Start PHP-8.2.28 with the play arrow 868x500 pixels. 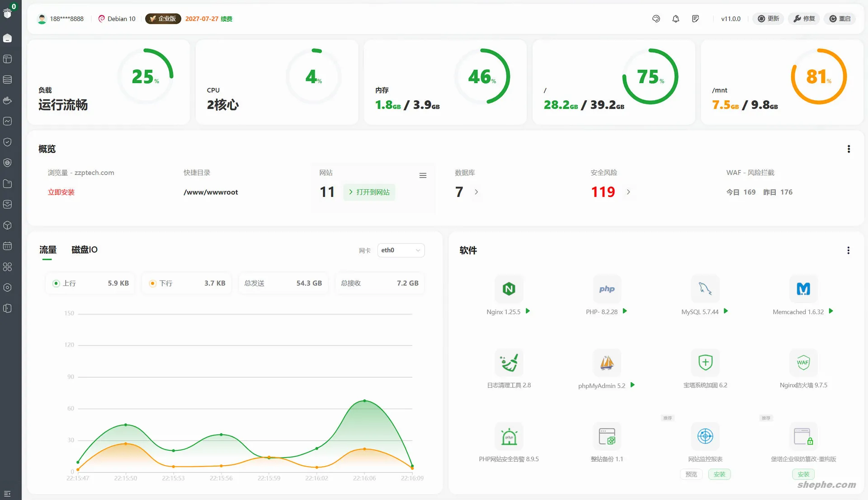click(x=625, y=311)
